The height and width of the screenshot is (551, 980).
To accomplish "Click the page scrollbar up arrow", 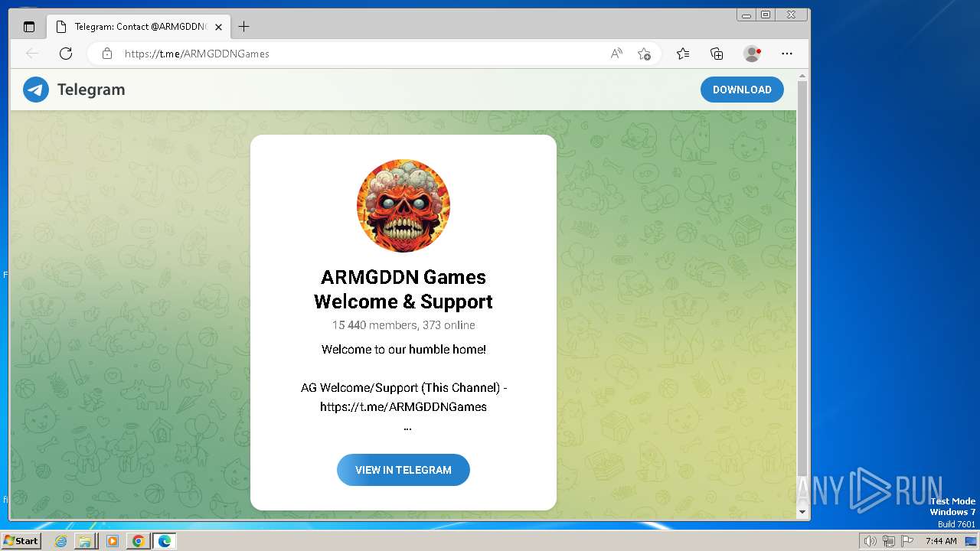I will click(x=802, y=76).
